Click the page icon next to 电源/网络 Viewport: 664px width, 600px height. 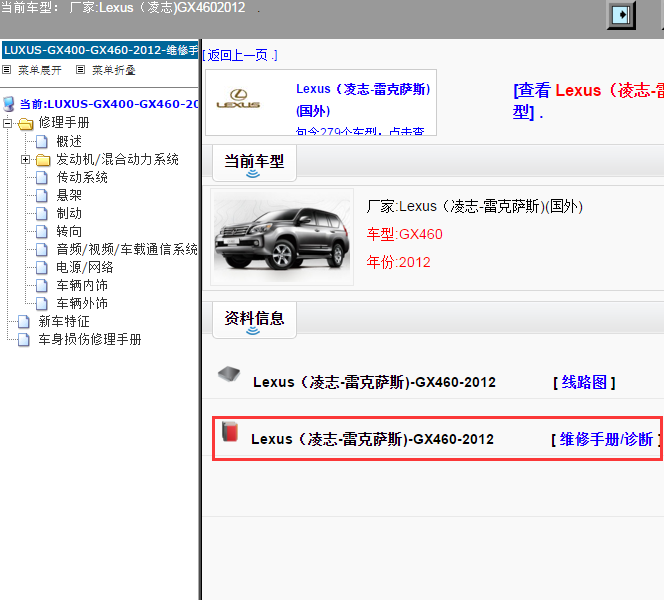42,268
